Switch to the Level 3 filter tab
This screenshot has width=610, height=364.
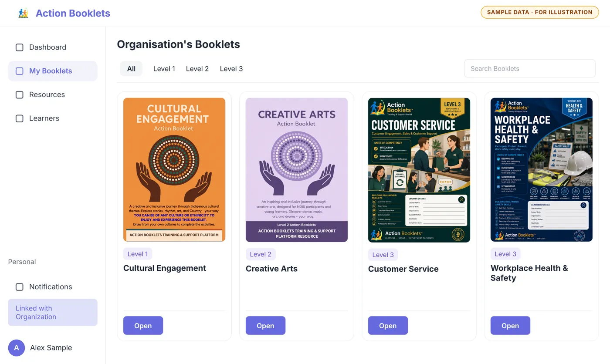(x=231, y=69)
